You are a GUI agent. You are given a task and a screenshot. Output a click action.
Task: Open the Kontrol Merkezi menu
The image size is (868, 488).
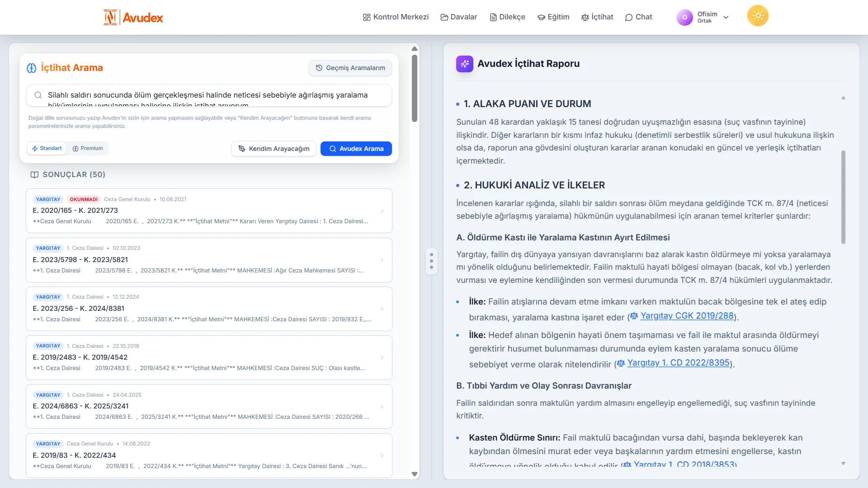coord(396,17)
